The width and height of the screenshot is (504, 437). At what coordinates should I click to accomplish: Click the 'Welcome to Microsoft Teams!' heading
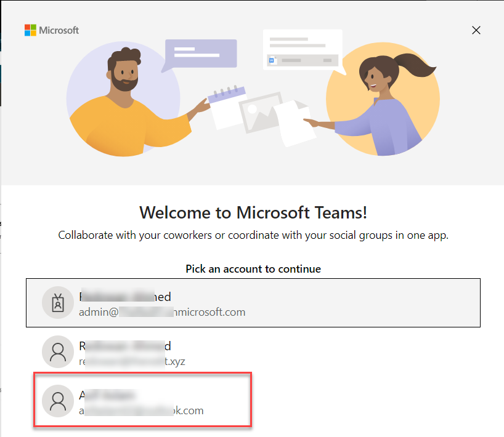coord(253,212)
